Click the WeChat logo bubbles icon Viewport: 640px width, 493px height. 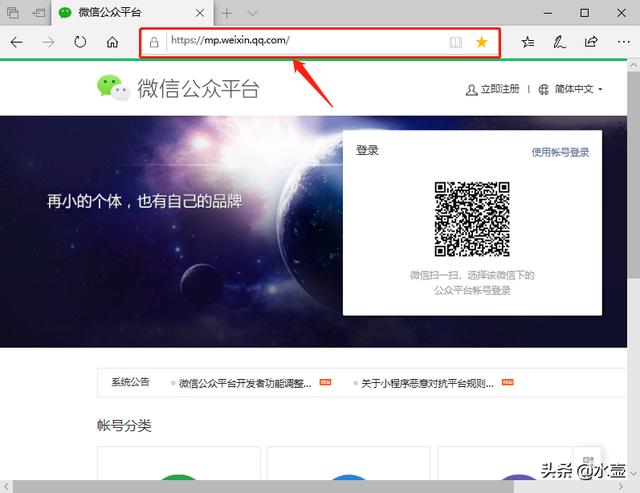[x=113, y=87]
